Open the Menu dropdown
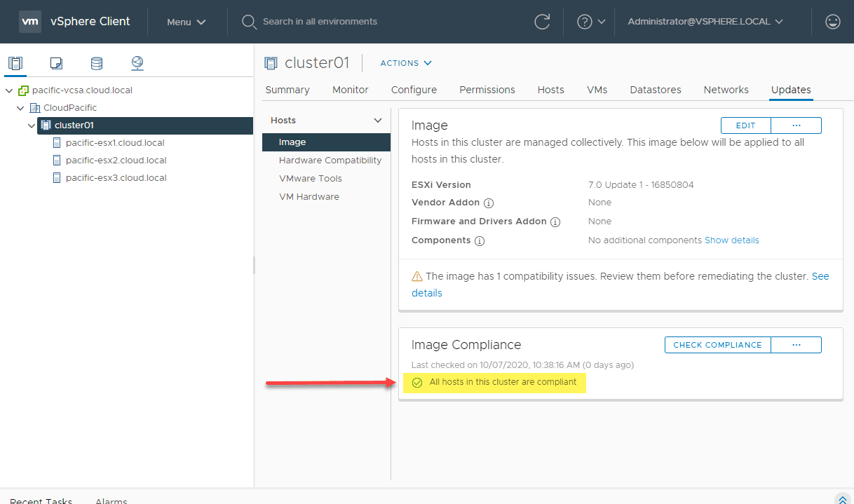 click(187, 22)
